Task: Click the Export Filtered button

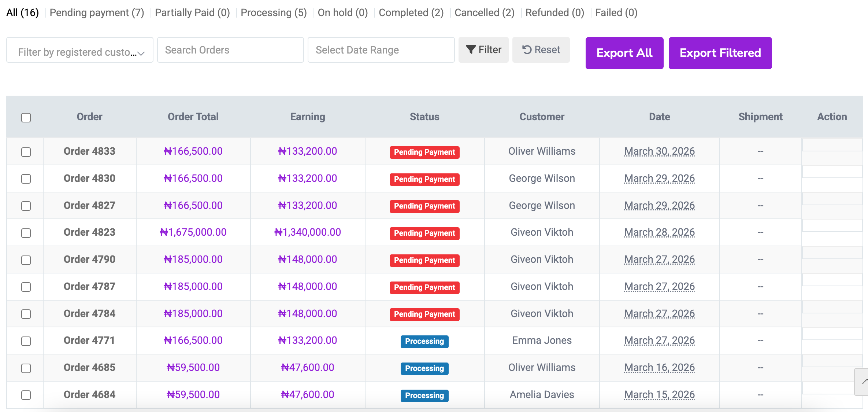Action: coord(720,53)
